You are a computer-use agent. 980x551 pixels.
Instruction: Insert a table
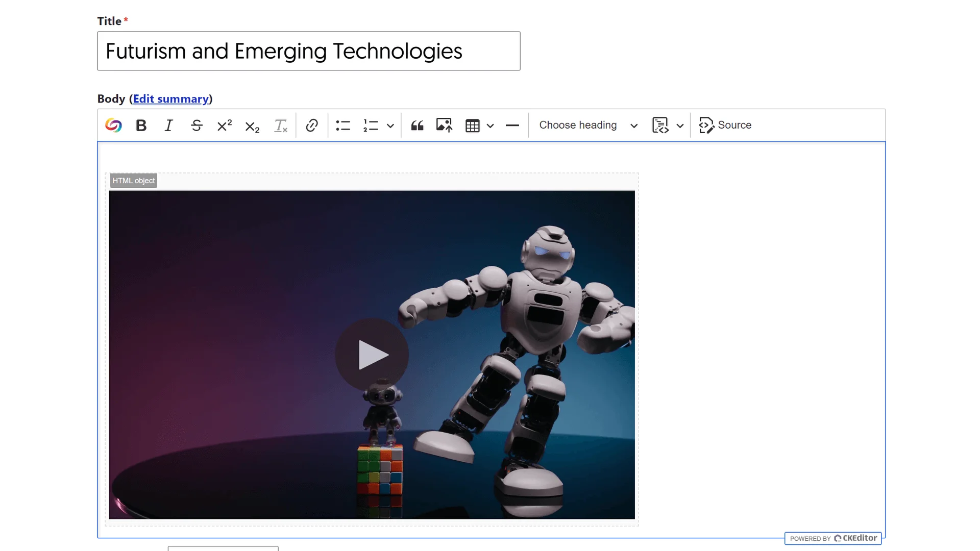(473, 125)
